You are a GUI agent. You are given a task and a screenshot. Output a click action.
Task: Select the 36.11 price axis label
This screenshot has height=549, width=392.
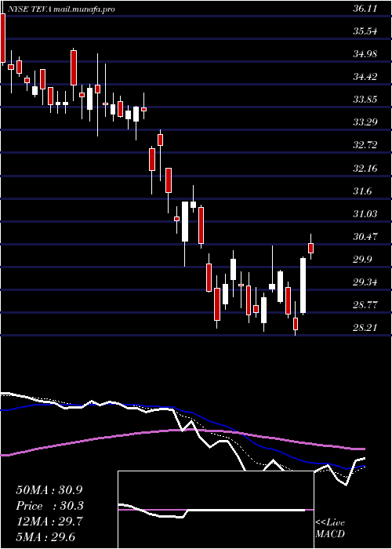pyautogui.click(x=365, y=9)
